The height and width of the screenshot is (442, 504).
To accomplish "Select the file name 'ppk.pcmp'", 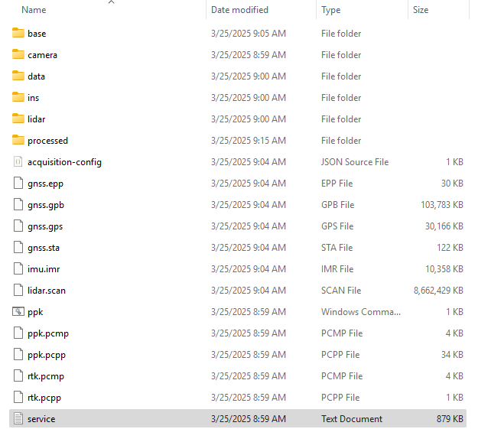I will (x=48, y=333).
